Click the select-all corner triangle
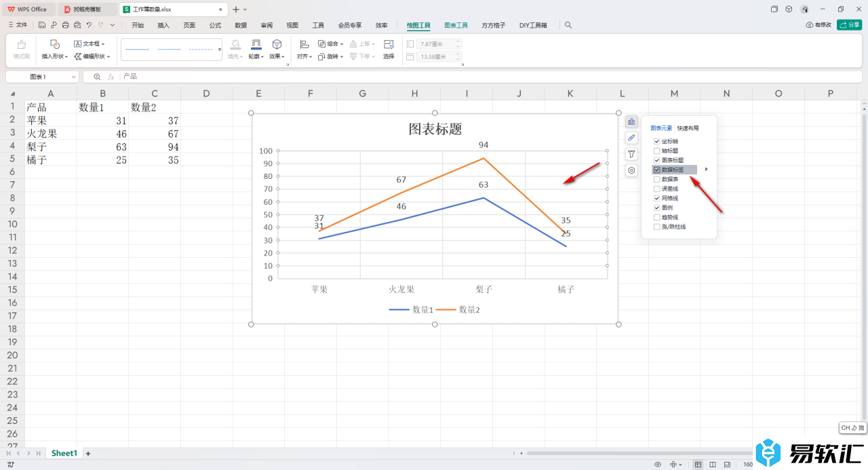868x470 pixels. point(12,93)
